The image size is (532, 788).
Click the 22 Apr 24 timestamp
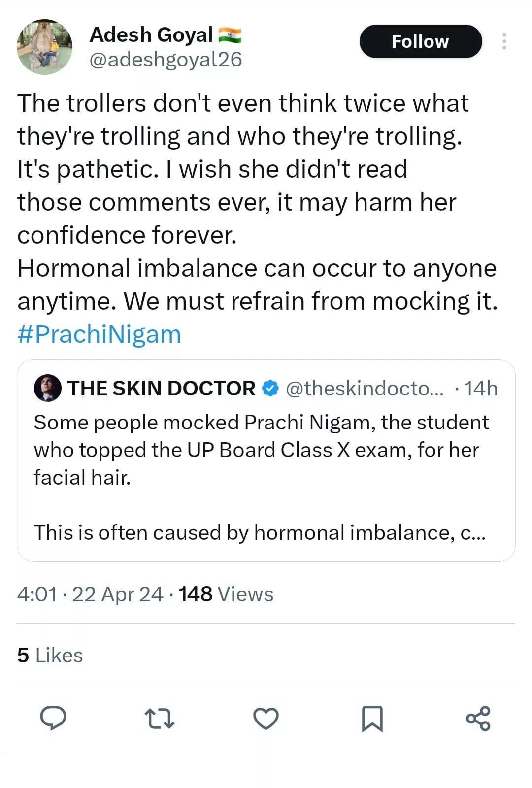click(117, 594)
